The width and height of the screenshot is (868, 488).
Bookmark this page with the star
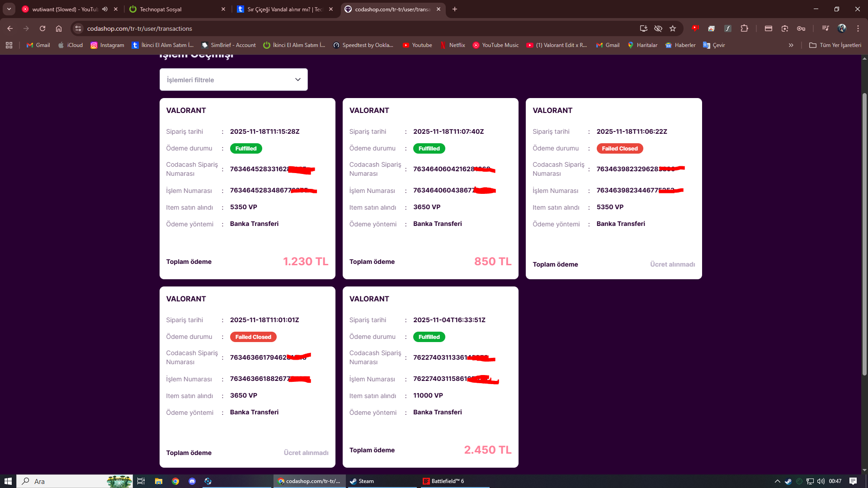pyautogui.click(x=673, y=28)
